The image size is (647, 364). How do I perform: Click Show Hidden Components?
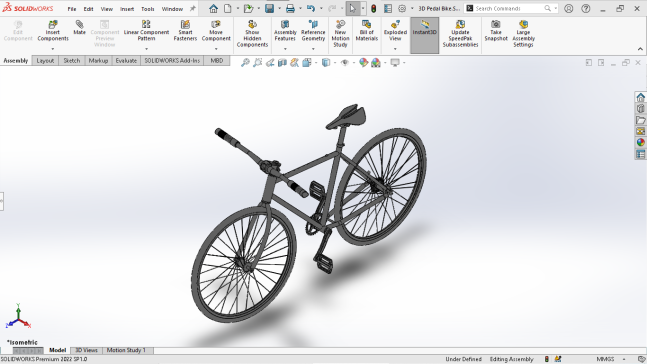(252, 34)
